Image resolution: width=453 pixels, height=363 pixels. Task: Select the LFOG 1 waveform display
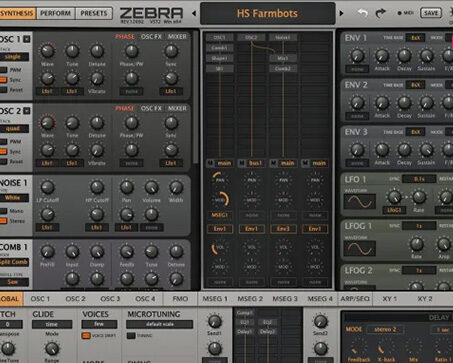pyautogui.click(x=360, y=249)
